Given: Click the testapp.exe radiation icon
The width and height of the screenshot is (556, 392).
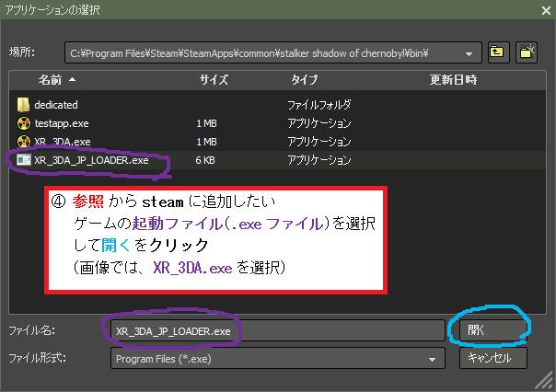Looking at the screenshot, I should pos(23,123).
